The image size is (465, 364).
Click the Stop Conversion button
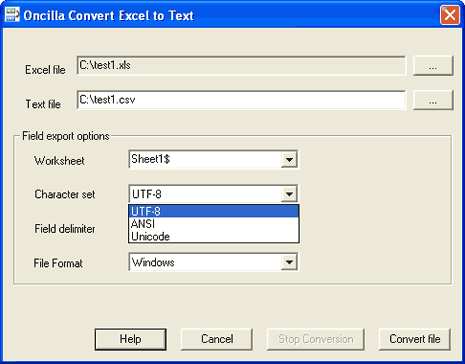[x=316, y=339]
